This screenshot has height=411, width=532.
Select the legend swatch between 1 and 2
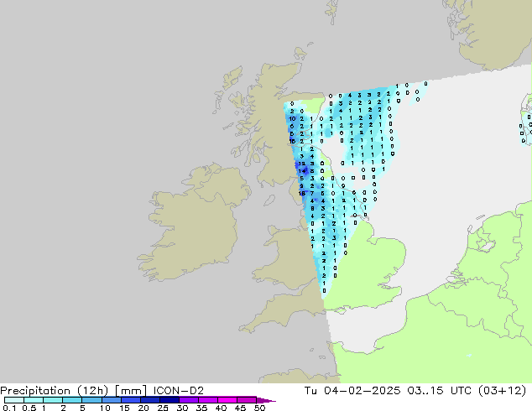coord(53,400)
